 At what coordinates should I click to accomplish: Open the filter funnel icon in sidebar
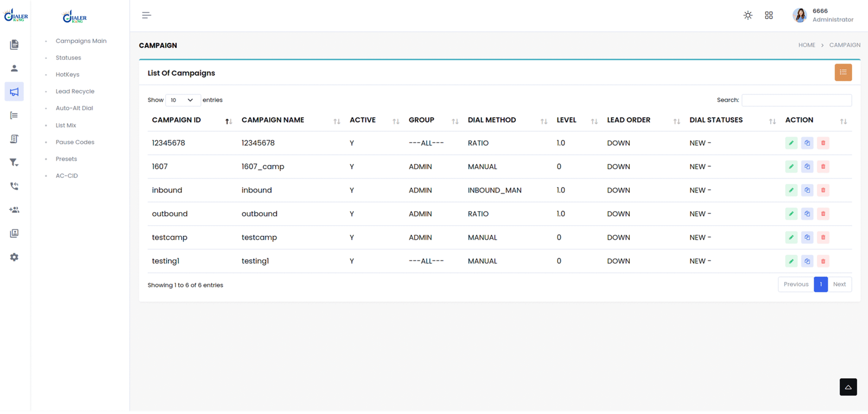click(14, 162)
